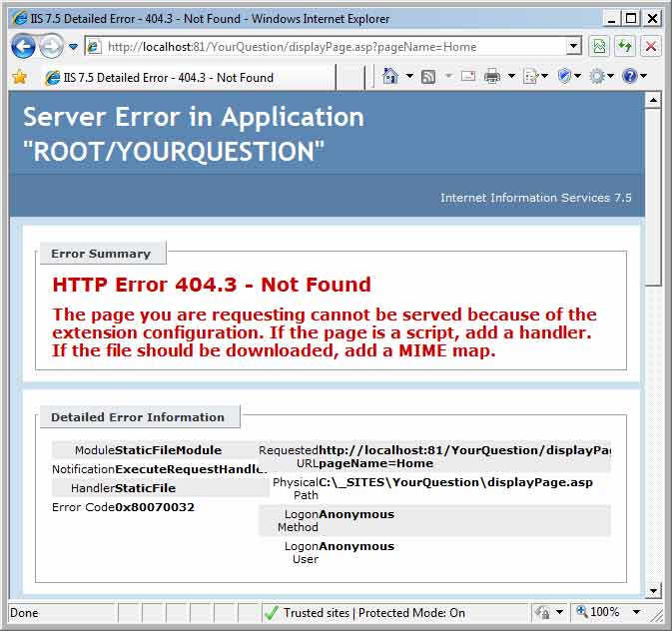
Task: Click the browser Back arrow button
Action: [x=23, y=46]
